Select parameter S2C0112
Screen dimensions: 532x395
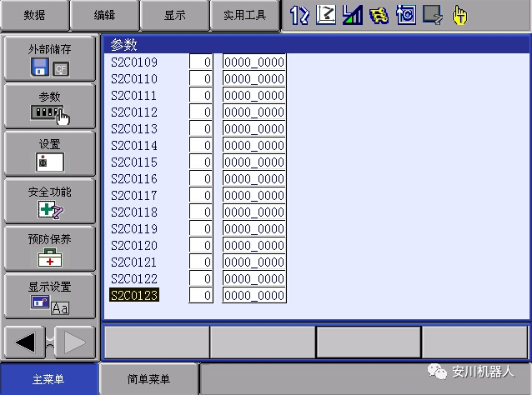(x=134, y=112)
